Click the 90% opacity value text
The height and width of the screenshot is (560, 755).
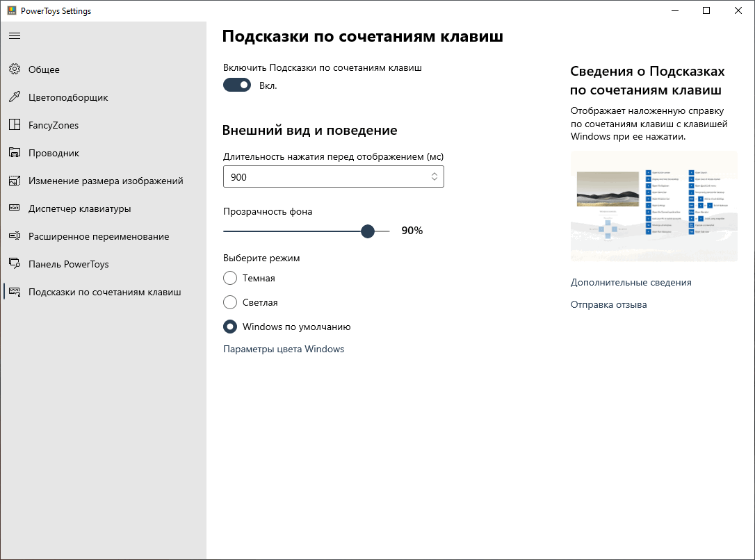[x=412, y=231]
